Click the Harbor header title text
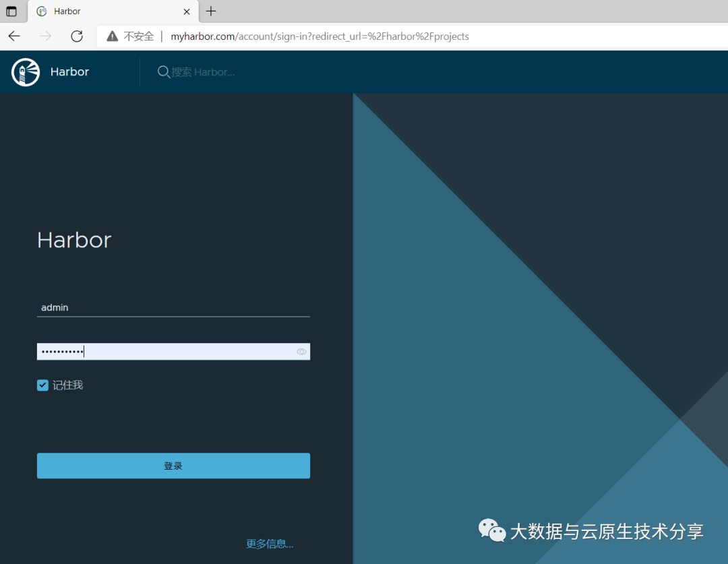This screenshot has width=728, height=564. [x=69, y=72]
